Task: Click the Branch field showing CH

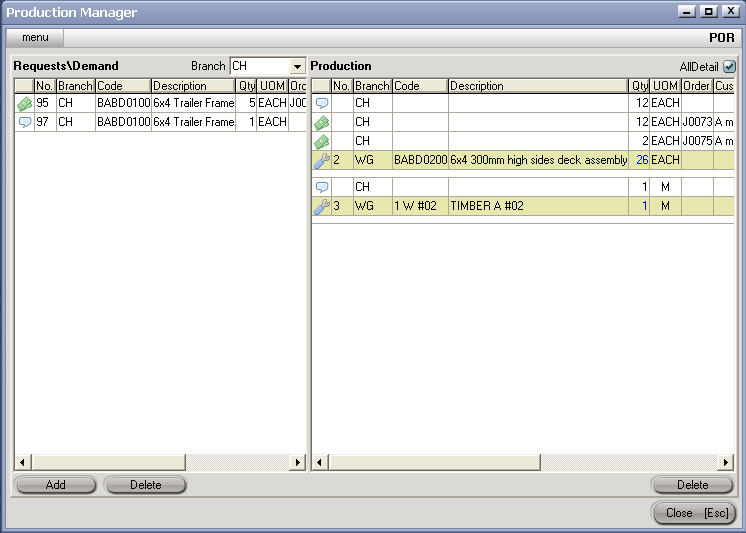Action: click(x=260, y=66)
